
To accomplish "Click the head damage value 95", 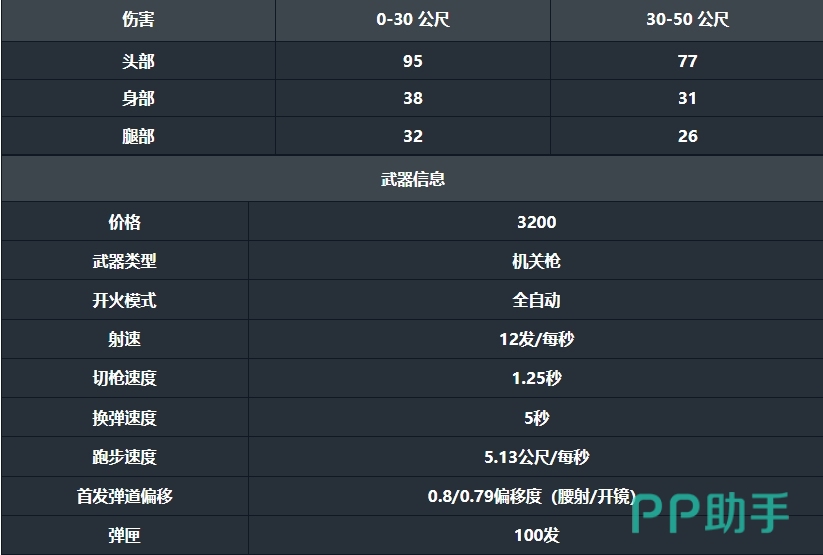I will pyautogui.click(x=413, y=61).
